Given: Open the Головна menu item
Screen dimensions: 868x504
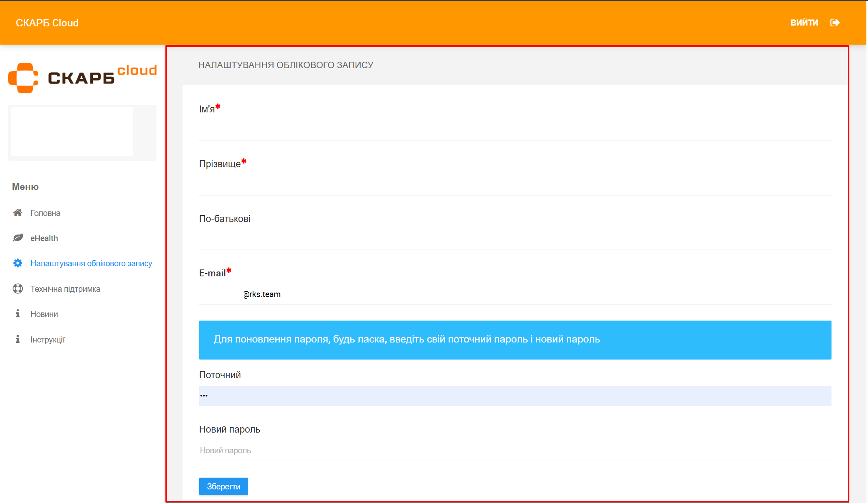Looking at the screenshot, I should point(45,213).
